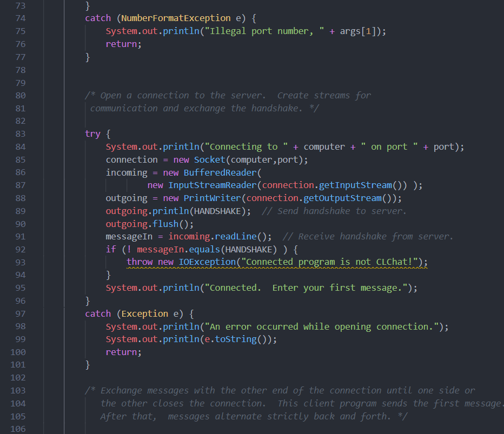Screen dimensions: 504x434
Task: Click readLine method on line 91
Action: pyautogui.click(x=236, y=236)
